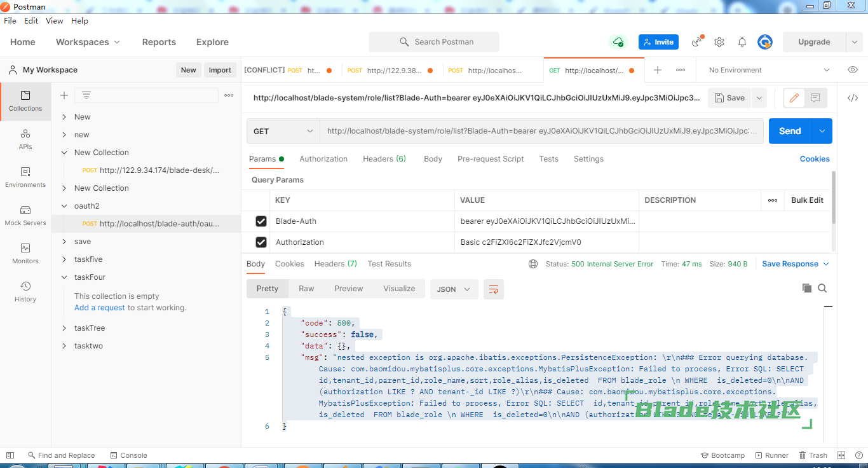Open the settings gear icon
Screen dimensions: 868x468
pos(719,42)
